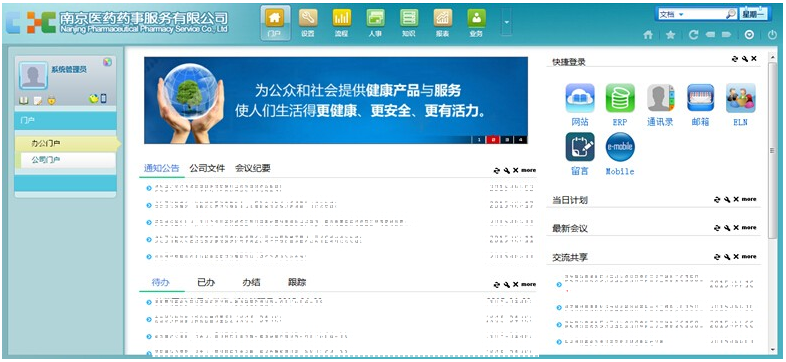Switch to the 已办 tab
This screenshot has height=362, width=786.
coord(206,282)
